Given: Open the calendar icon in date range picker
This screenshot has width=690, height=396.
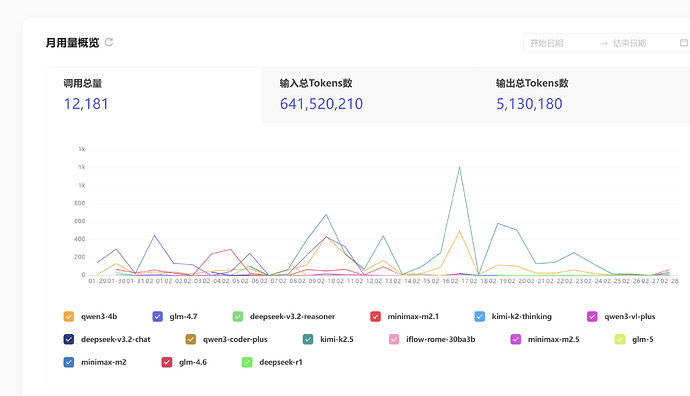Looking at the screenshot, I should pyautogui.click(x=684, y=43).
